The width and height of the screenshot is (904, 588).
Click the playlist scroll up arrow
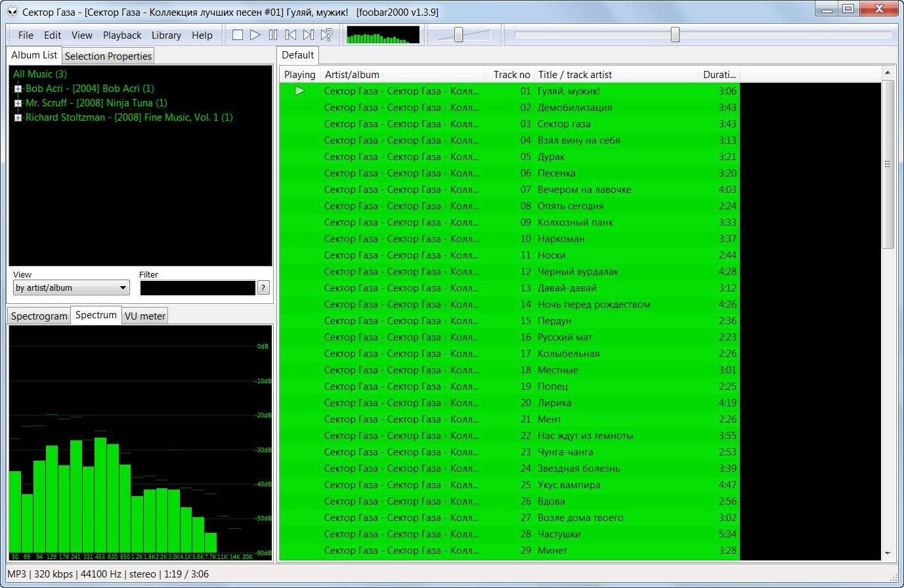(x=888, y=72)
